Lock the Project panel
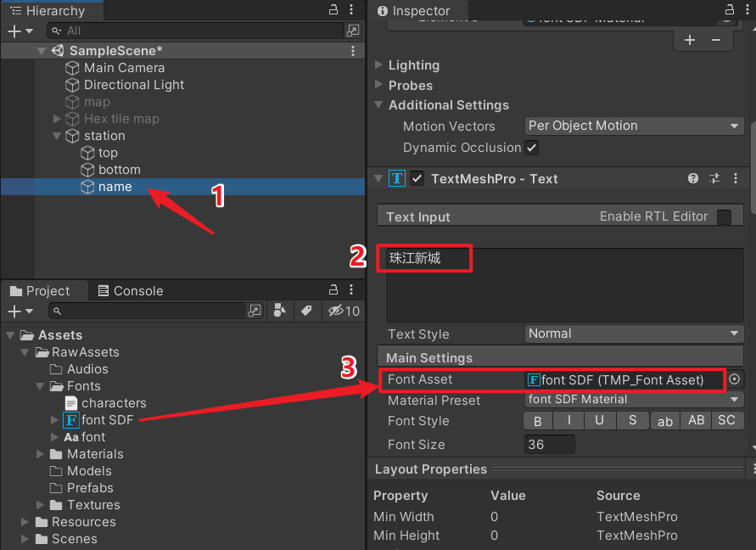Image resolution: width=756 pixels, height=550 pixels. pos(333,289)
